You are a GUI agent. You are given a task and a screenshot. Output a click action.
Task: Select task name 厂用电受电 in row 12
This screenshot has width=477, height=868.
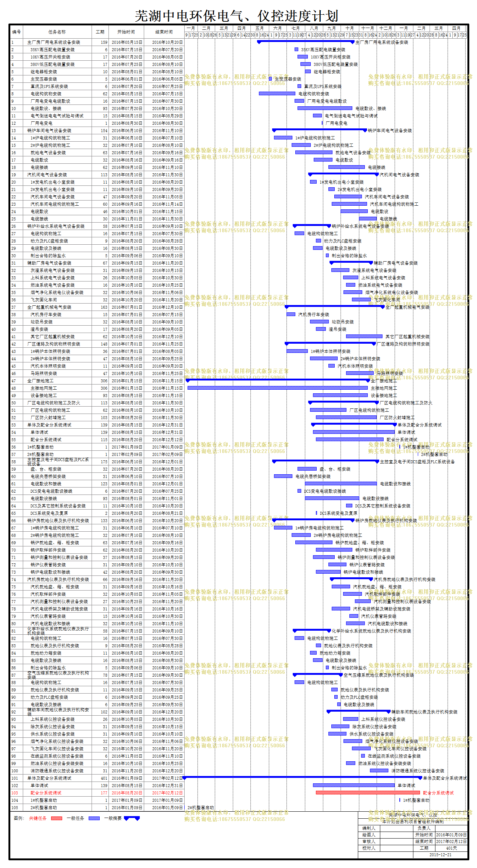tap(42, 123)
